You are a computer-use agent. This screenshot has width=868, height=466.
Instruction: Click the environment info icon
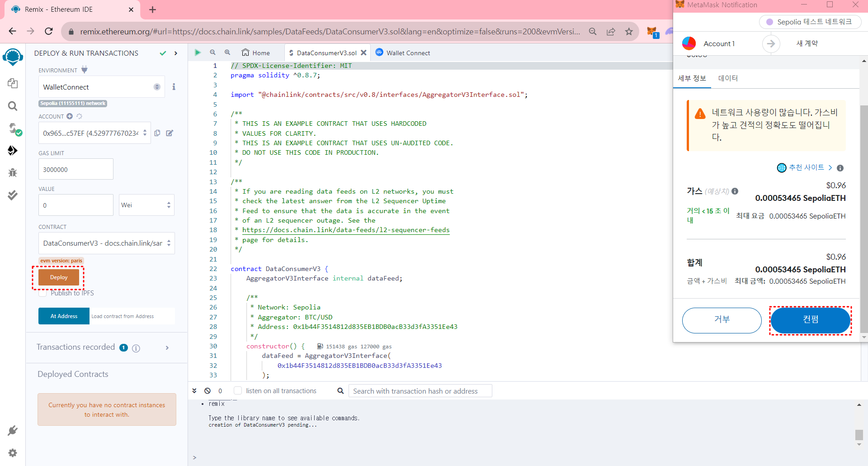click(174, 87)
